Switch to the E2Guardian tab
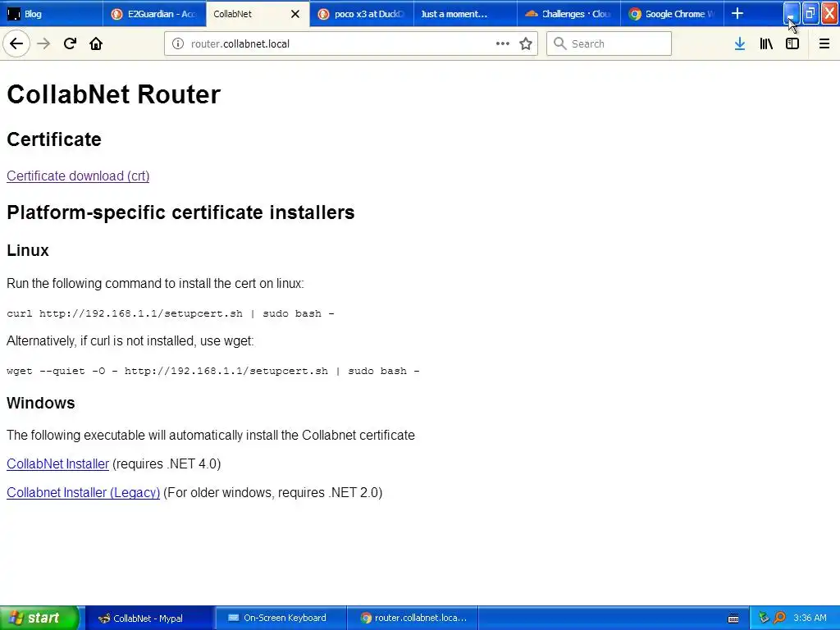 click(154, 14)
